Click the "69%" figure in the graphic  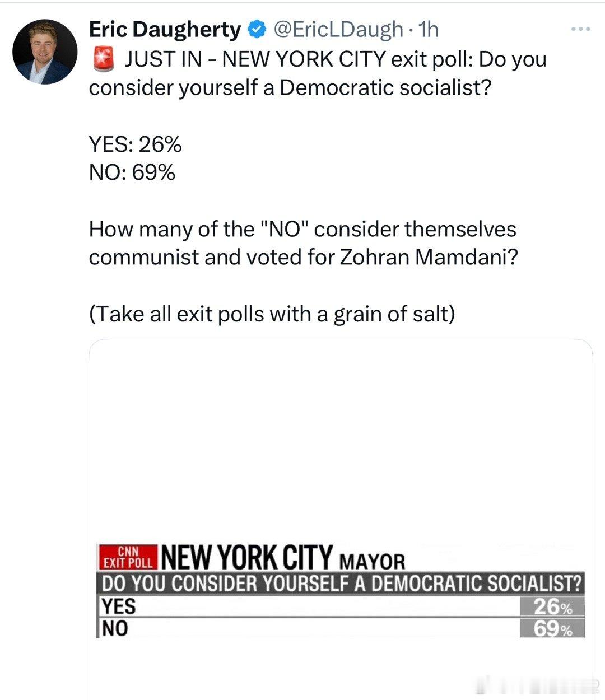[x=552, y=628]
